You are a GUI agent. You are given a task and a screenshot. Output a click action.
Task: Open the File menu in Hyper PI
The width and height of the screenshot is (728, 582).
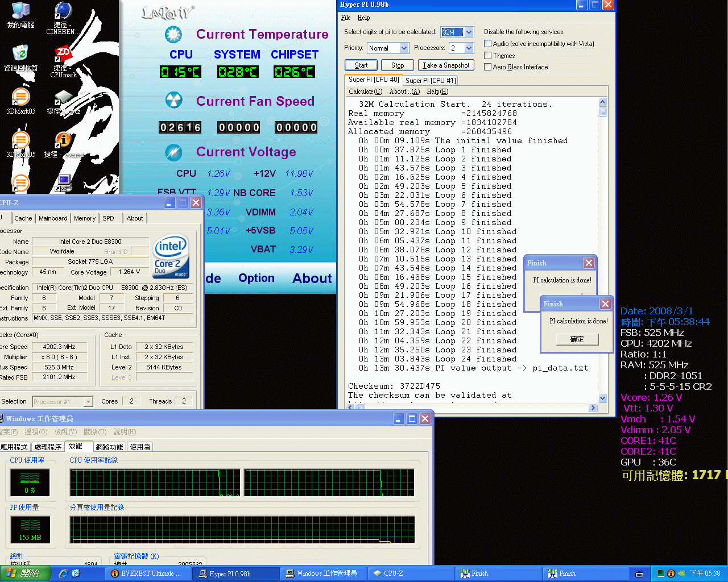click(346, 18)
